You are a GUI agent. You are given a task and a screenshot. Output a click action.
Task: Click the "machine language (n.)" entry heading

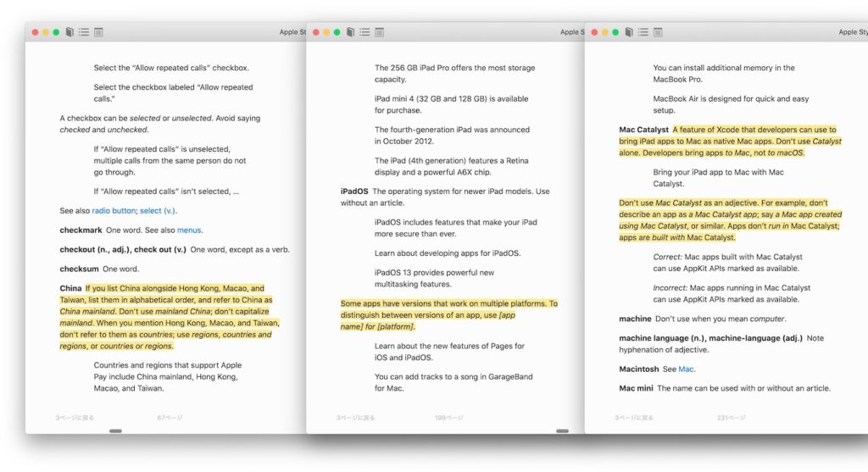(710, 338)
